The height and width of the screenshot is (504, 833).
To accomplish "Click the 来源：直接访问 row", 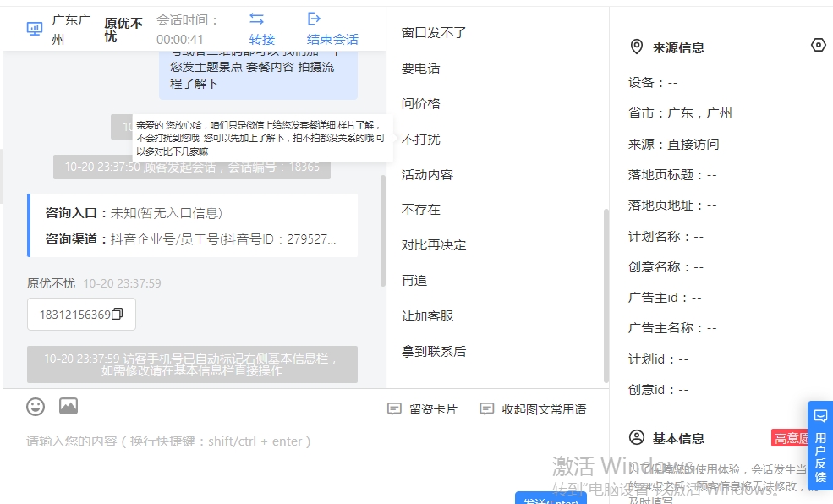I will (674, 144).
